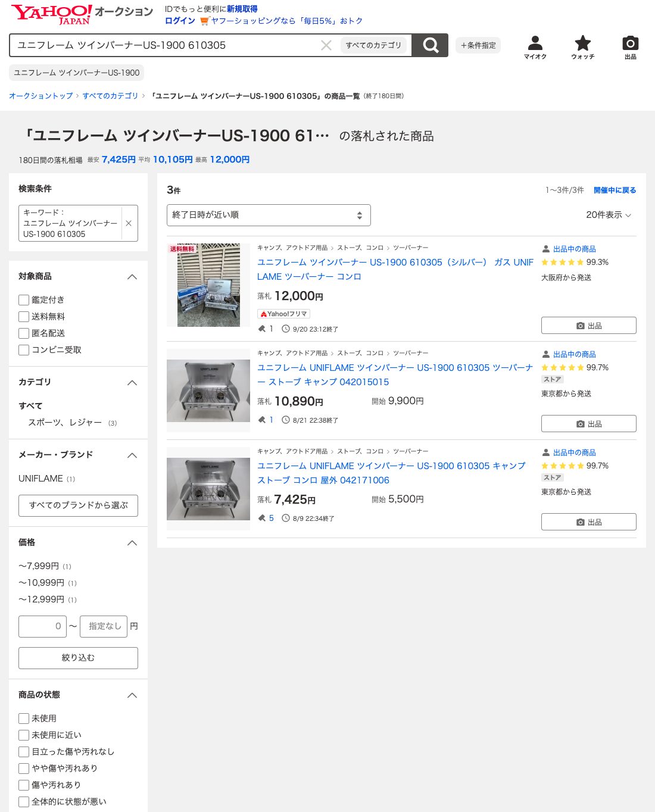This screenshot has height=812, width=655.
Task: Open the すべてのカテゴリ dropdown in search bar
Action: pos(373,45)
